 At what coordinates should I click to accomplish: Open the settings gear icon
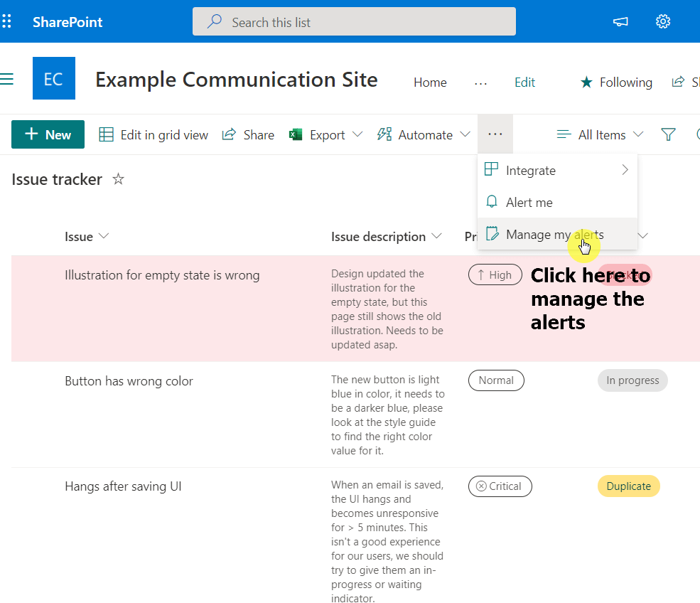click(x=663, y=21)
